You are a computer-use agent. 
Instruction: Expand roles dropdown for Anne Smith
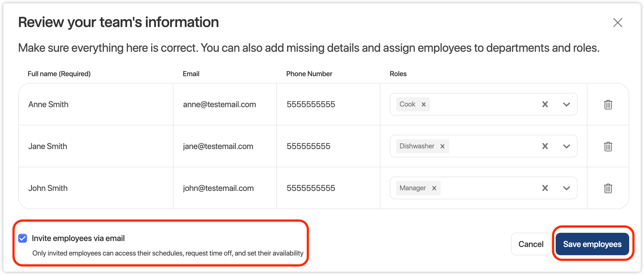(x=566, y=105)
